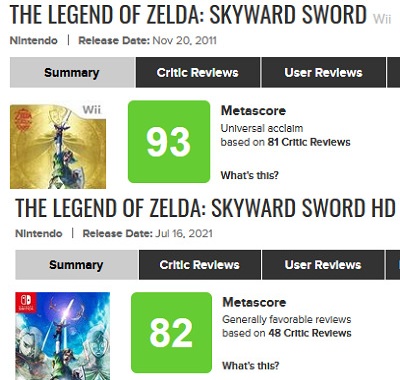Click What's this? under 82 Metascore
This screenshot has height=380, width=400.
pos(251,365)
